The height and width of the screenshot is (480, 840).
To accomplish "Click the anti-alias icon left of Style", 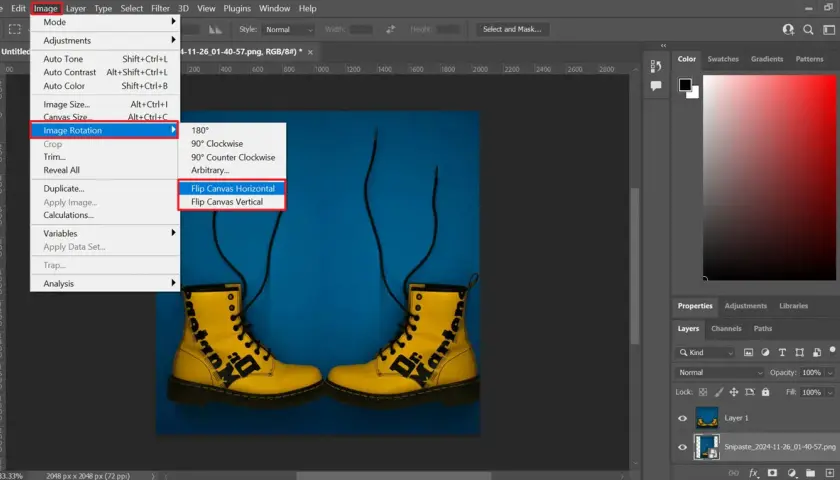I will pos(215,29).
